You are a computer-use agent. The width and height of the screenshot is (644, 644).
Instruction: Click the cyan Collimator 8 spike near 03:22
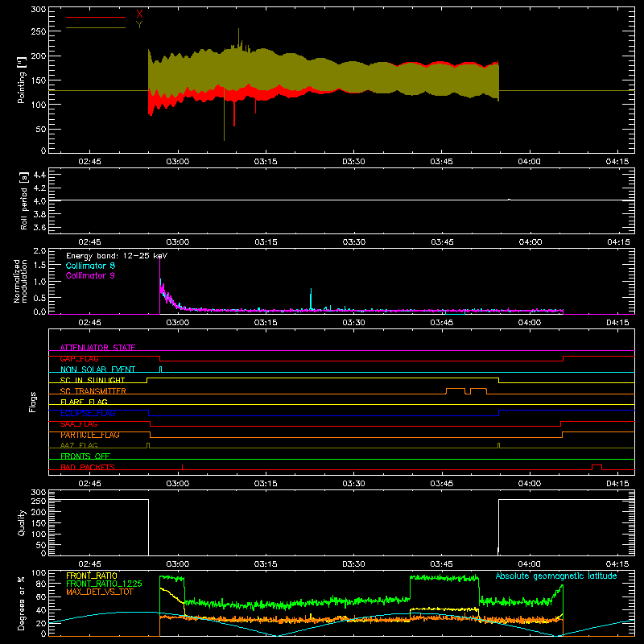(x=311, y=299)
